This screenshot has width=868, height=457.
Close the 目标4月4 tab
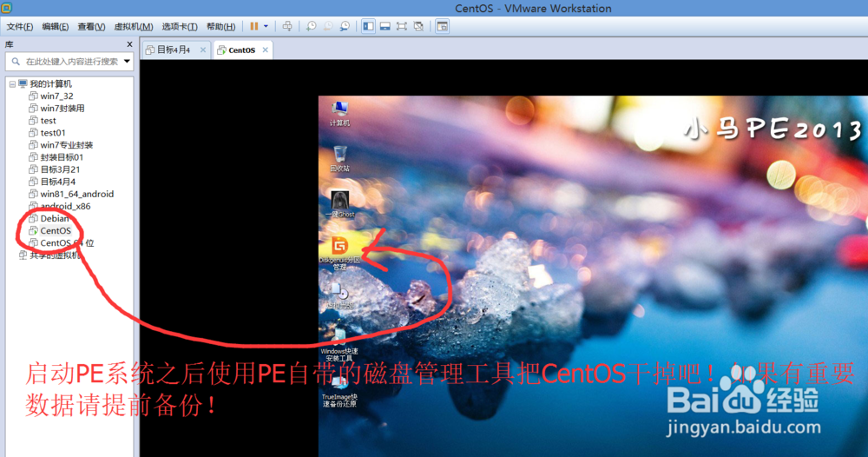point(203,50)
